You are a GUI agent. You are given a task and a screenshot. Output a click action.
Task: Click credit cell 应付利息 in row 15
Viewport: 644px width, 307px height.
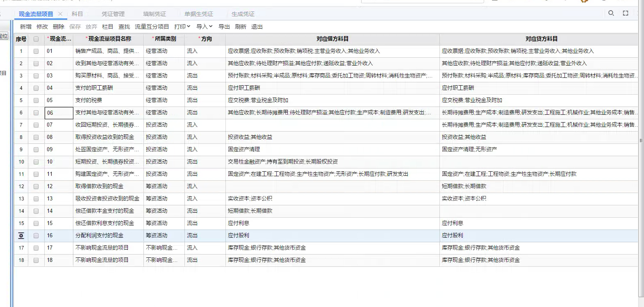pyautogui.click(x=539, y=223)
